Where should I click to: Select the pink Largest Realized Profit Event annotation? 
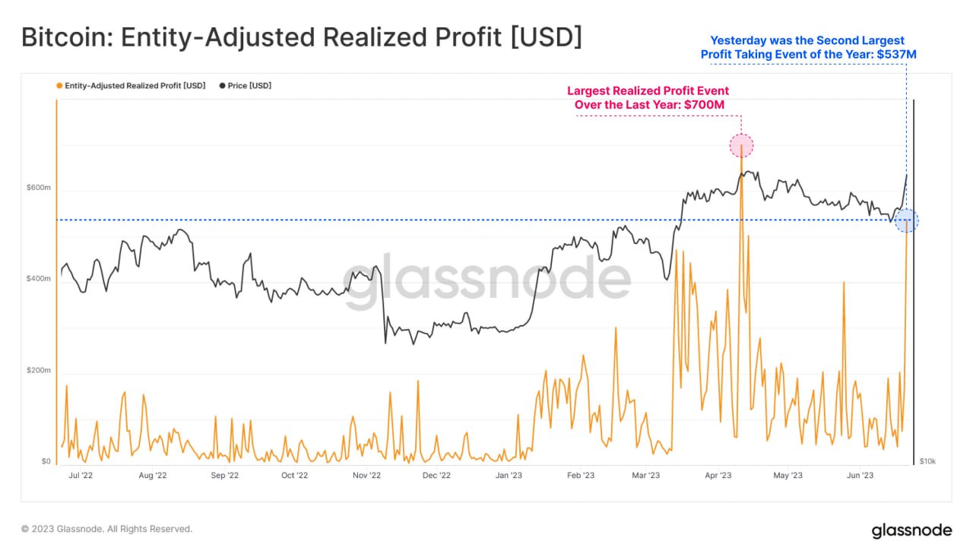tap(648, 97)
